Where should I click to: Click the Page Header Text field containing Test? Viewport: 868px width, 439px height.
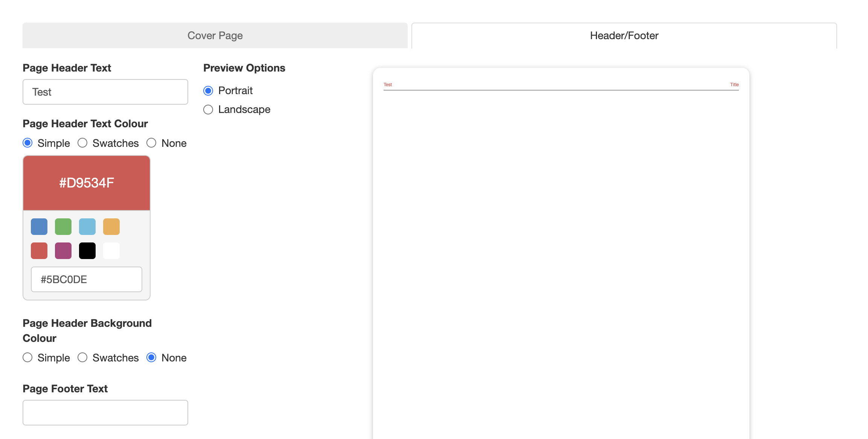point(105,91)
